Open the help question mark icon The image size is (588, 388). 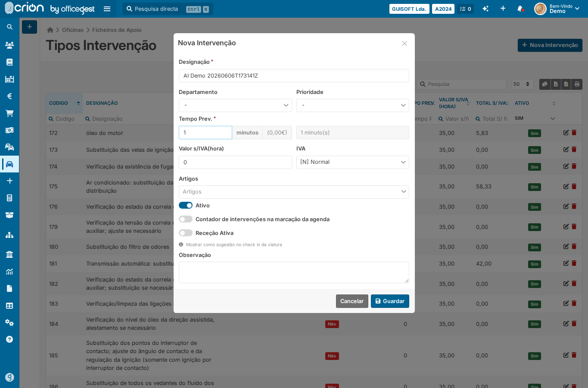click(x=9, y=339)
